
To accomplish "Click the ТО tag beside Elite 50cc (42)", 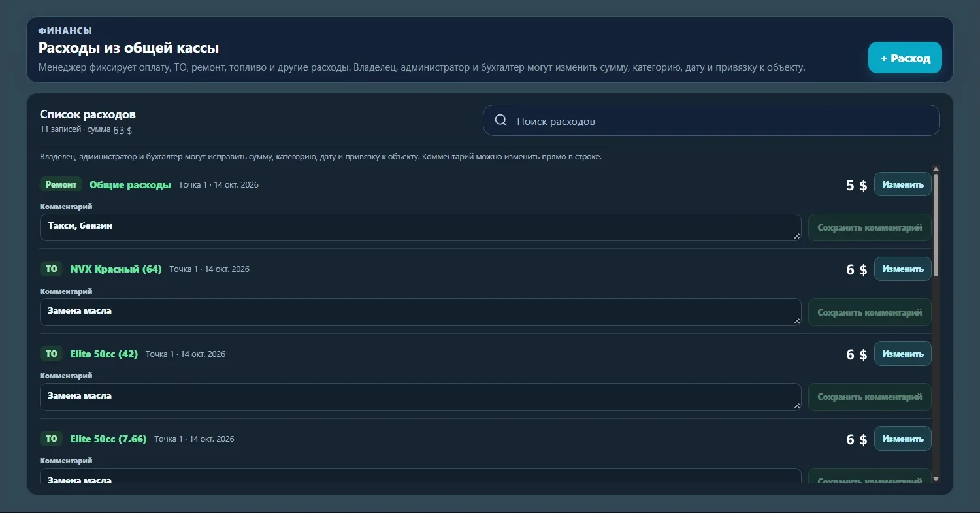I will 52,354.
